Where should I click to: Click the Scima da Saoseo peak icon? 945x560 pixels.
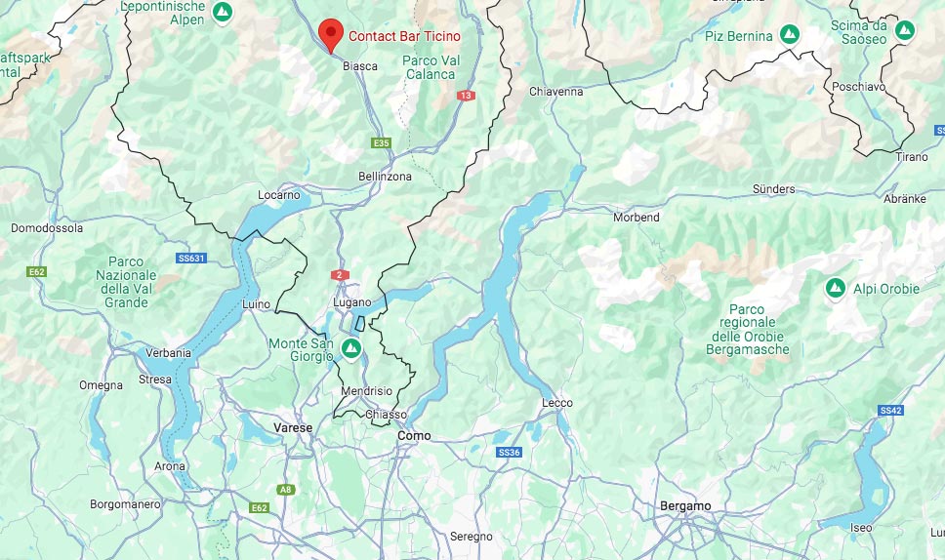coord(904,29)
